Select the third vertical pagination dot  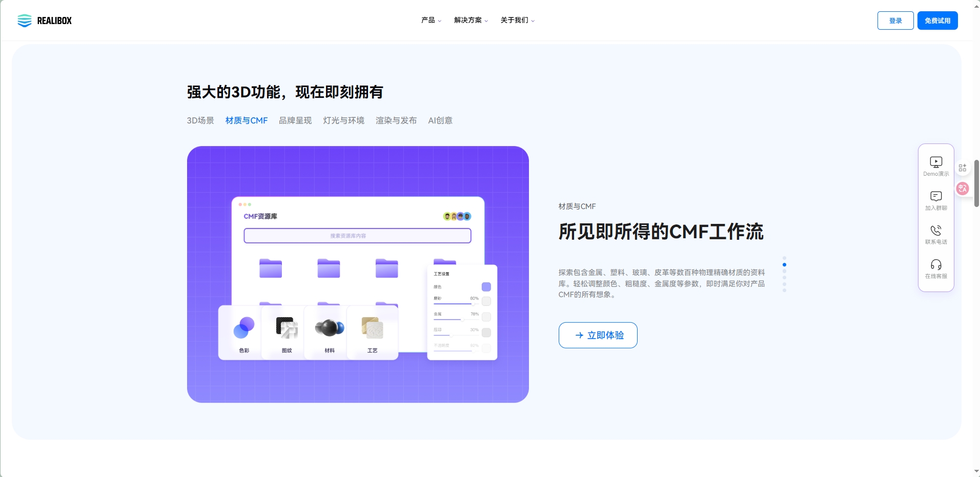[784, 271]
